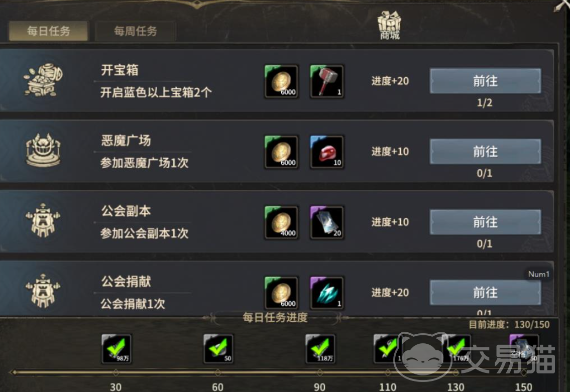Click the card reward icon in 公会副本 row
This screenshot has width=570, height=392.
(327, 222)
